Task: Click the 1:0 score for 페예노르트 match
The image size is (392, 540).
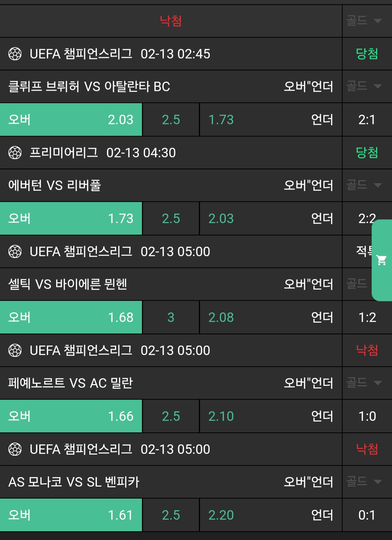Action: click(x=367, y=416)
